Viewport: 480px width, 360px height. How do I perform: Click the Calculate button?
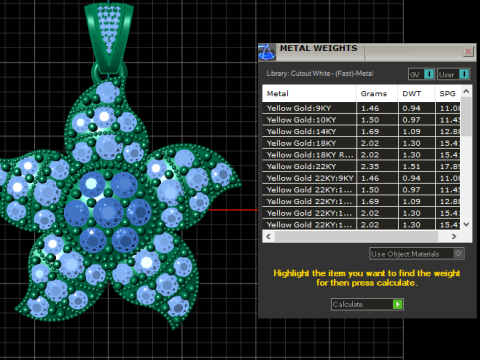point(367,304)
